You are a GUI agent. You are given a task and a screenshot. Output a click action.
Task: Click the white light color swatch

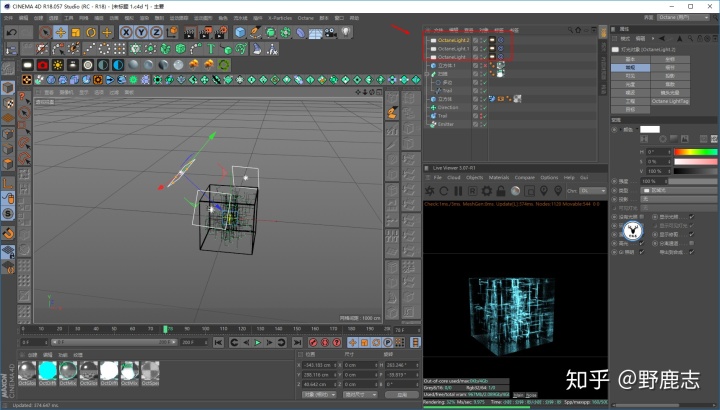pos(650,129)
